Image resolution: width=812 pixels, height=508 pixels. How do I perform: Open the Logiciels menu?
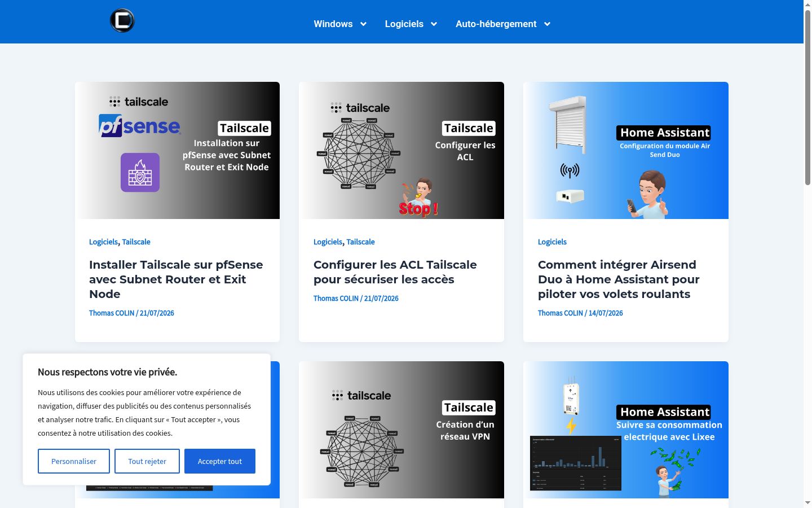tap(404, 24)
